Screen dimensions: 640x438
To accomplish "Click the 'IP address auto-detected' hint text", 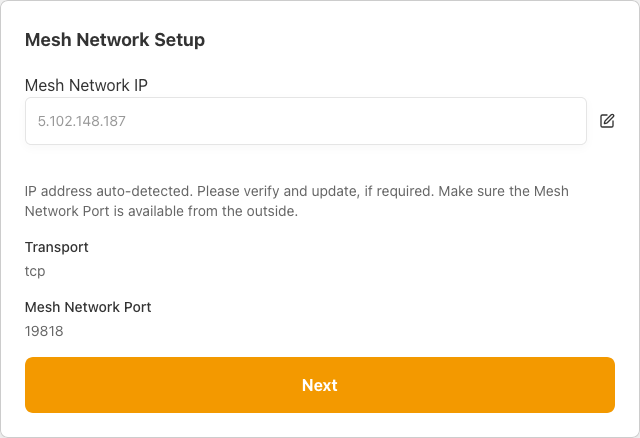I will pos(109,191).
